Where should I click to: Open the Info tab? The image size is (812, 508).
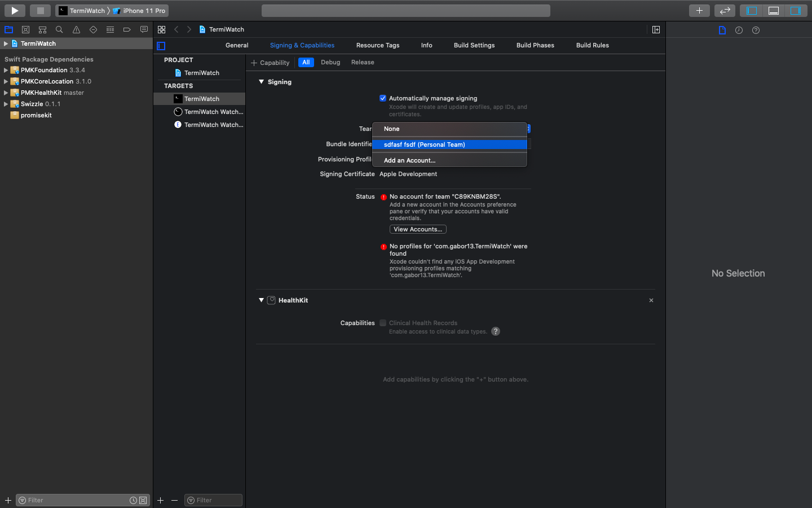pos(427,45)
